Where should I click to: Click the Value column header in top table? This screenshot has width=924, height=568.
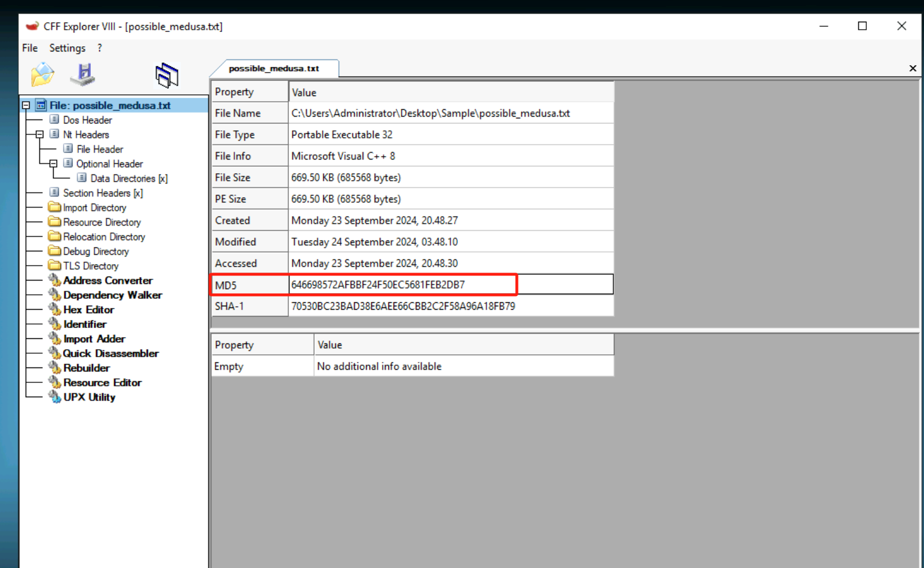(451, 92)
